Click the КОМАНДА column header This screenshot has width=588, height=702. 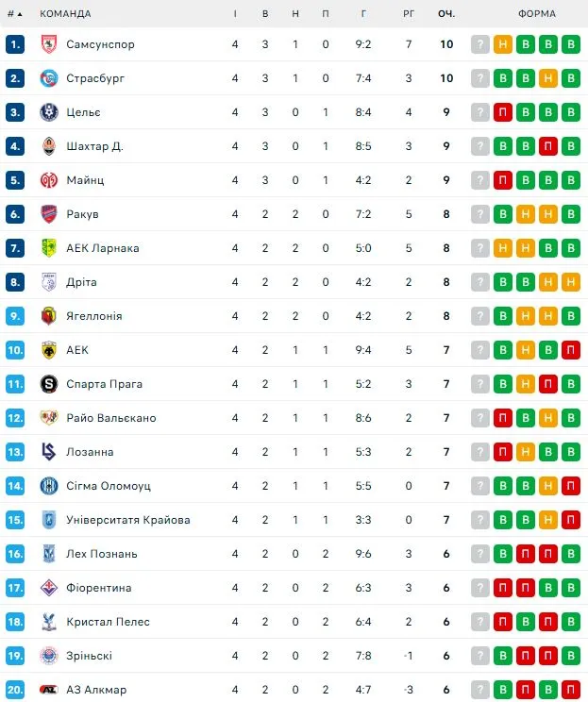(66, 14)
